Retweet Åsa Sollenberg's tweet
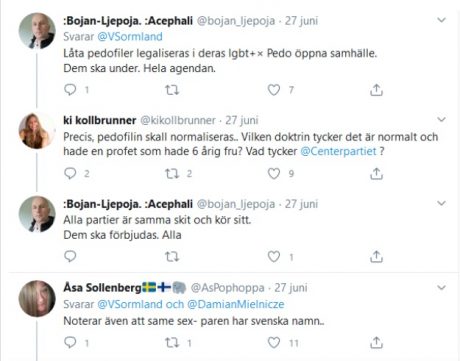The image size is (460, 361). [172, 342]
